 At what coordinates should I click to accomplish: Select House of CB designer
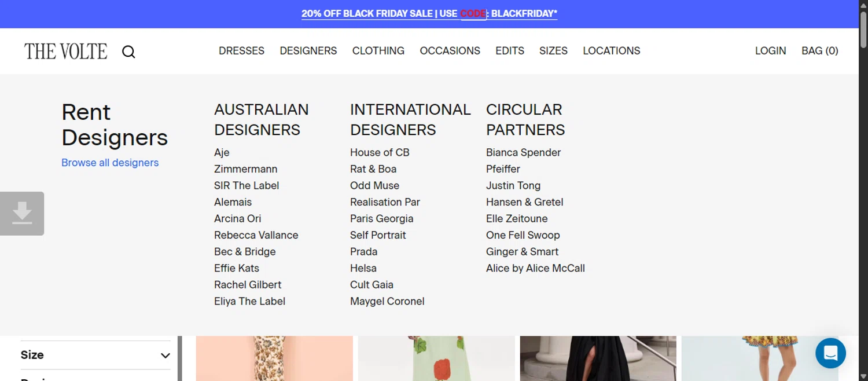point(380,152)
